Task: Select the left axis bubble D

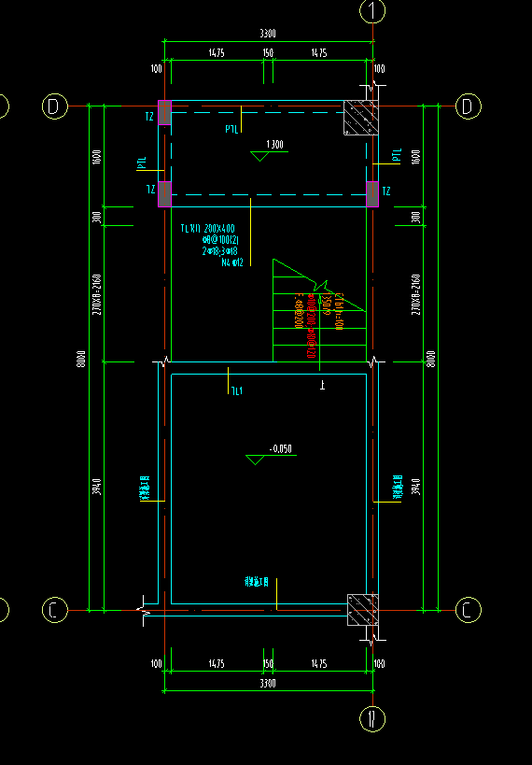Action: [55, 106]
